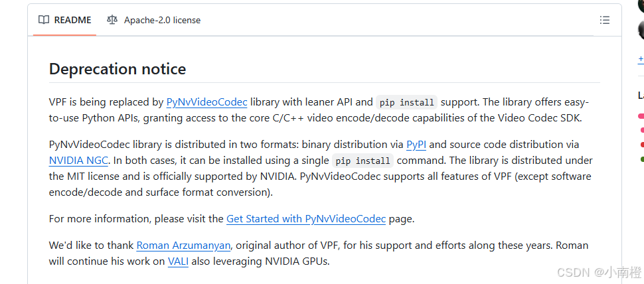Image resolution: width=644 pixels, height=284 pixels.
Task: Follow the PyPI link
Action: [416, 145]
